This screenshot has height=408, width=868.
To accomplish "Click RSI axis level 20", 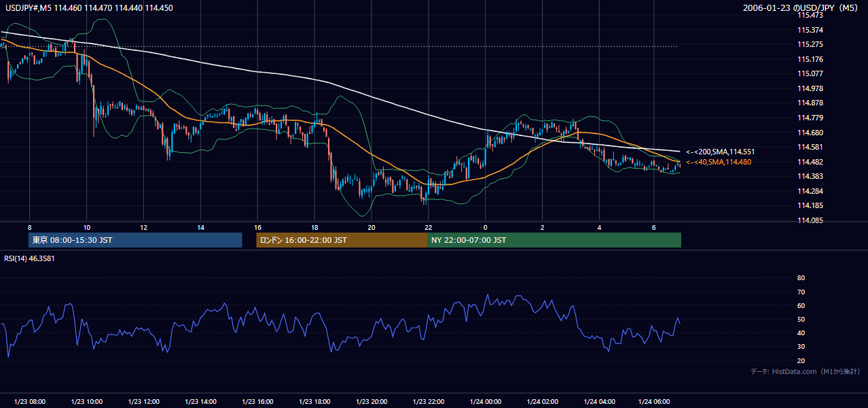I will (801, 360).
